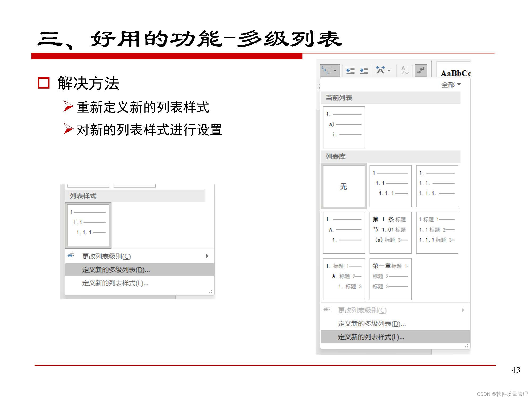Toggle the show paragraph marks button

(421, 70)
